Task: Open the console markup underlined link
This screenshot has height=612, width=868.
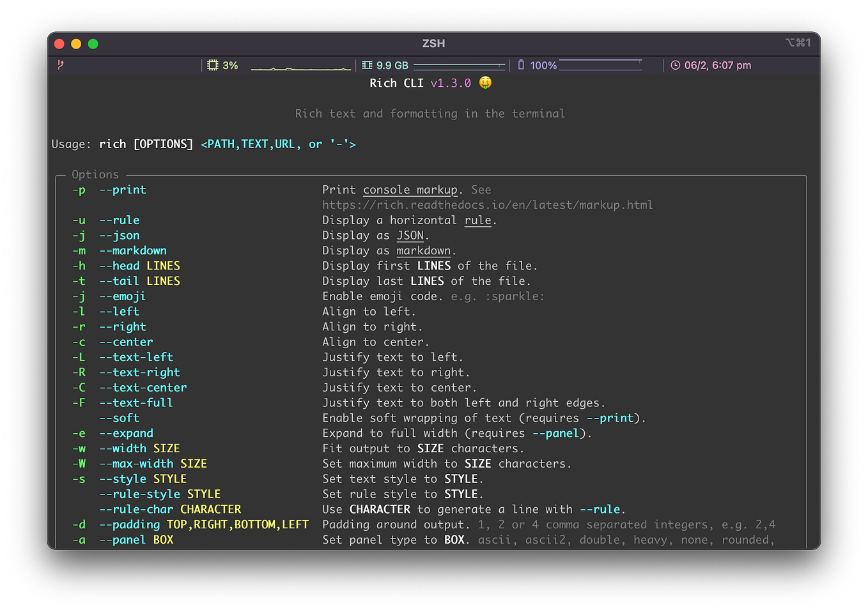Action: pyautogui.click(x=410, y=189)
